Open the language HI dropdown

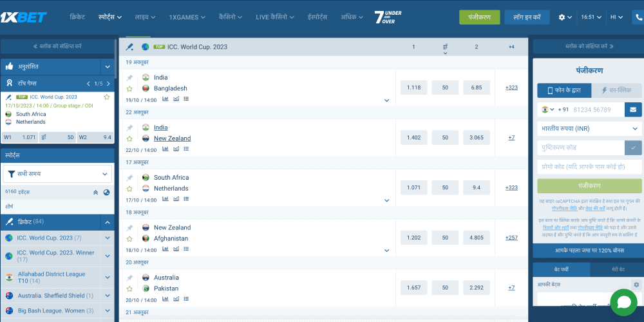tap(616, 17)
